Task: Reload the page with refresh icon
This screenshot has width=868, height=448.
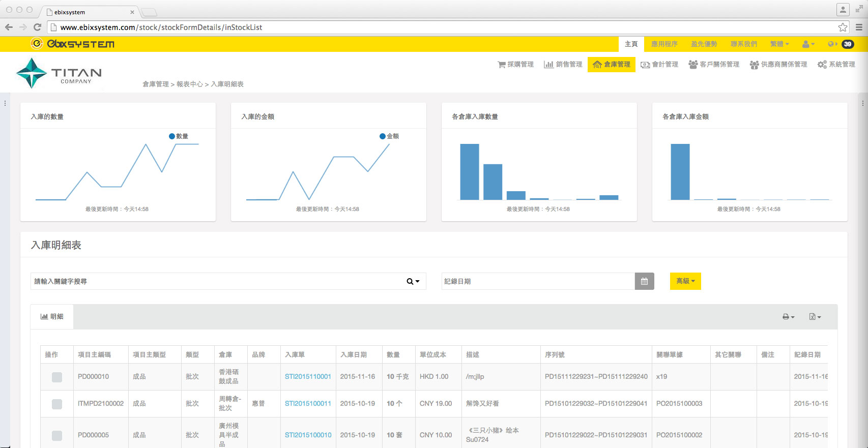Action: pyautogui.click(x=37, y=27)
